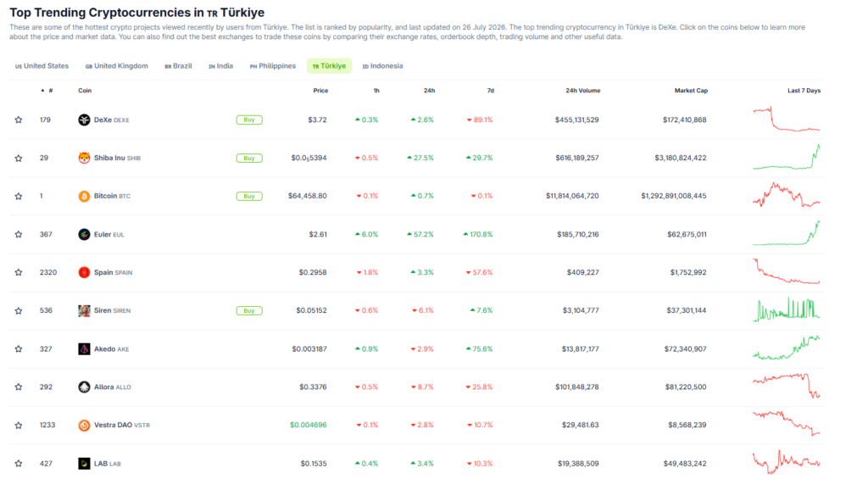Toggle the favorite star for Allora
The width and height of the screenshot is (868, 479).
coord(19,387)
